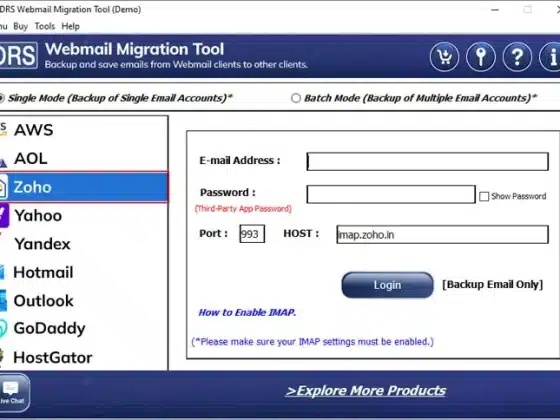Click the shopping cart buy icon
This screenshot has width=560, height=420.
click(x=444, y=57)
